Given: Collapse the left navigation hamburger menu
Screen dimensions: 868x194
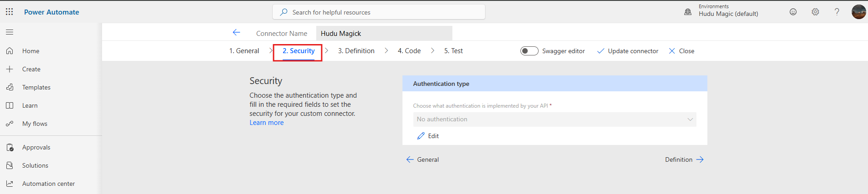Looking at the screenshot, I should [x=10, y=32].
